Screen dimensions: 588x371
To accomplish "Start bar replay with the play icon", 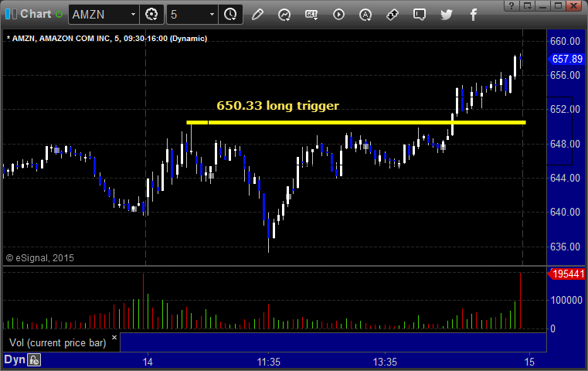I will point(338,15).
